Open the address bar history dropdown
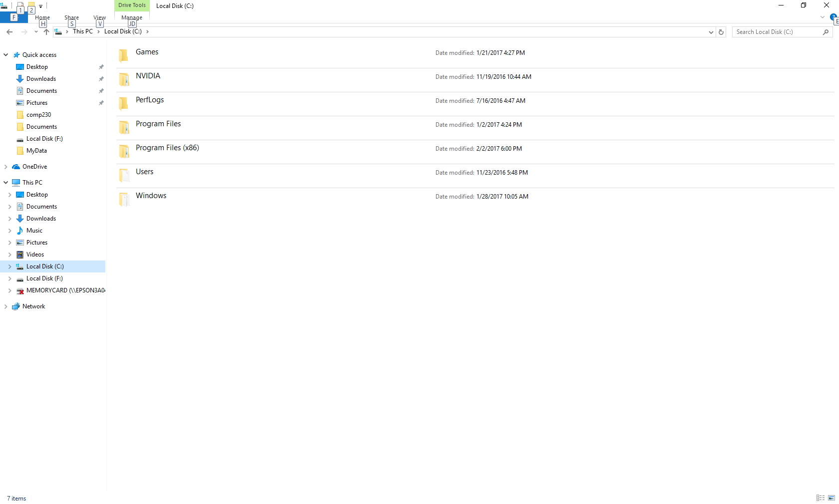Image resolution: width=839 pixels, height=504 pixels. point(711,32)
